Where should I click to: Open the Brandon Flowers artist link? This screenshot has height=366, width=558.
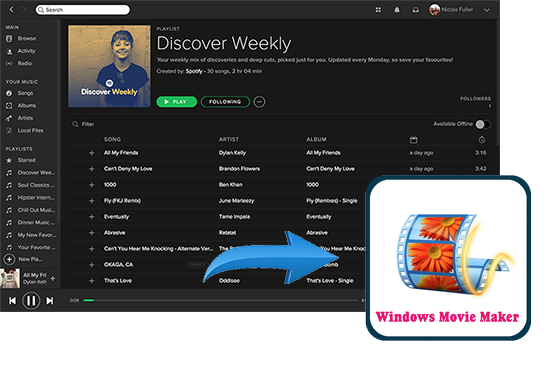(239, 169)
